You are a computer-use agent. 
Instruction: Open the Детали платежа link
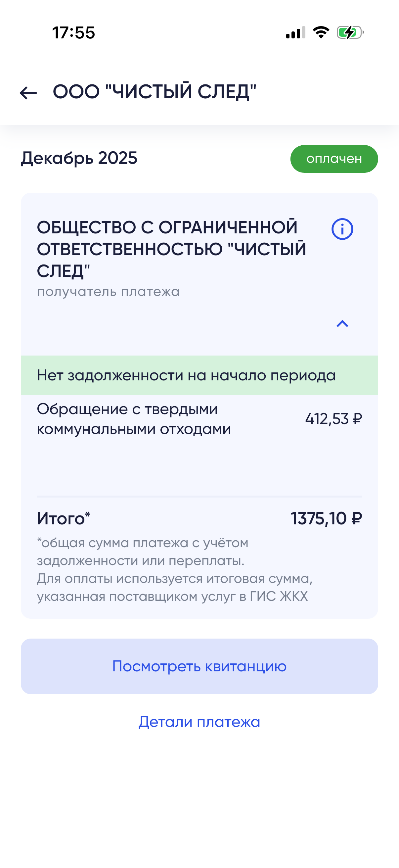tap(199, 722)
